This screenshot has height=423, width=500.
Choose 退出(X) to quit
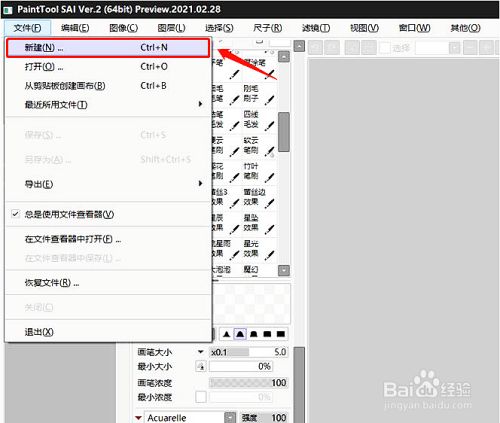108,332
